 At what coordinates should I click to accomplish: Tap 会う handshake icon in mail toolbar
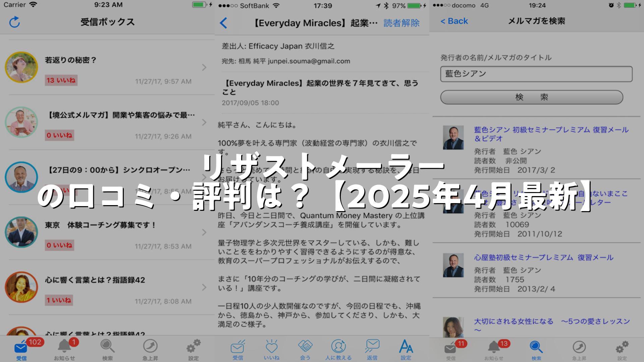pos(305,350)
